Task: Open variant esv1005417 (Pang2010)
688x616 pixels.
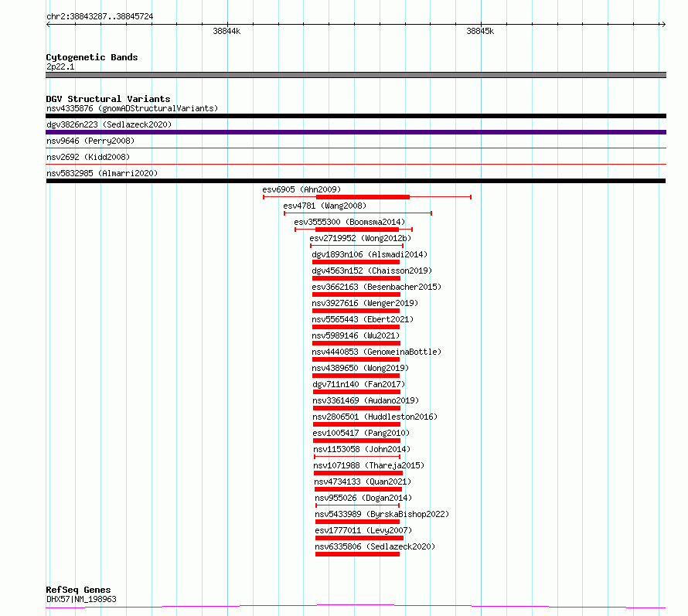Action: pos(361,433)
